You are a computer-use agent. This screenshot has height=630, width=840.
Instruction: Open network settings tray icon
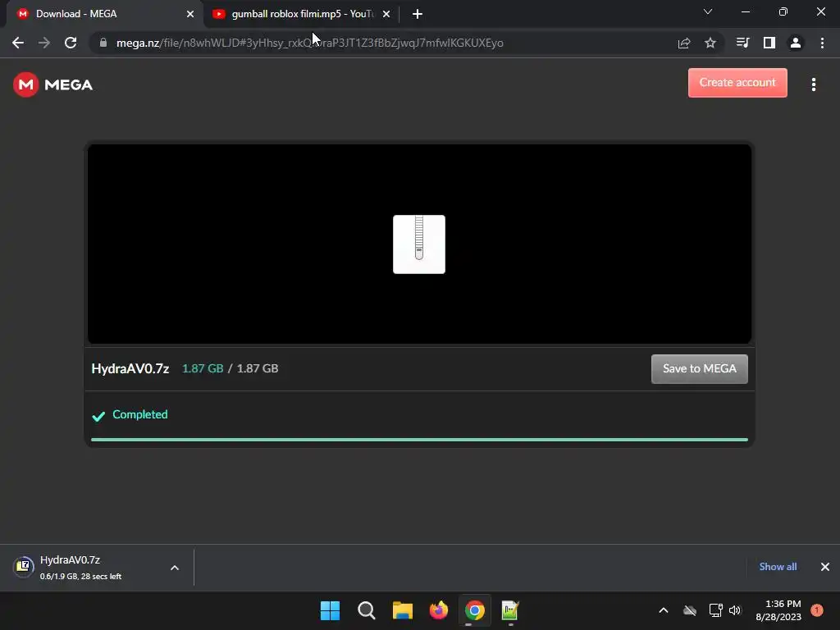point(715,610)
